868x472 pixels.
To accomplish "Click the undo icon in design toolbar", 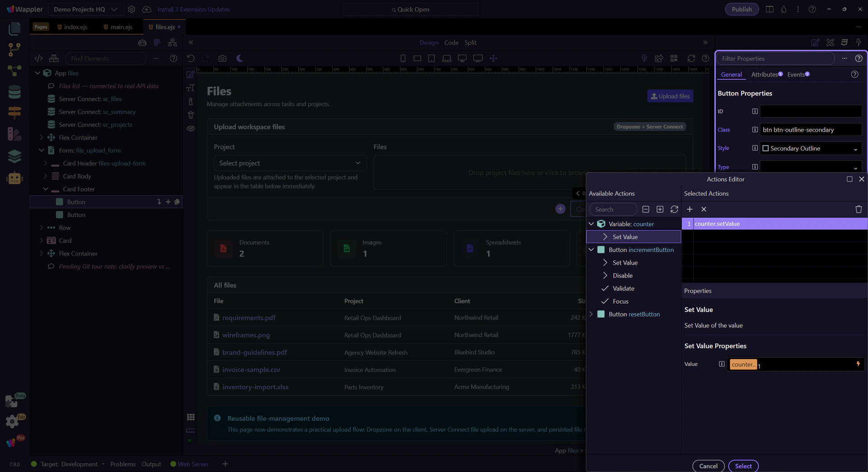I will point(191,58).
